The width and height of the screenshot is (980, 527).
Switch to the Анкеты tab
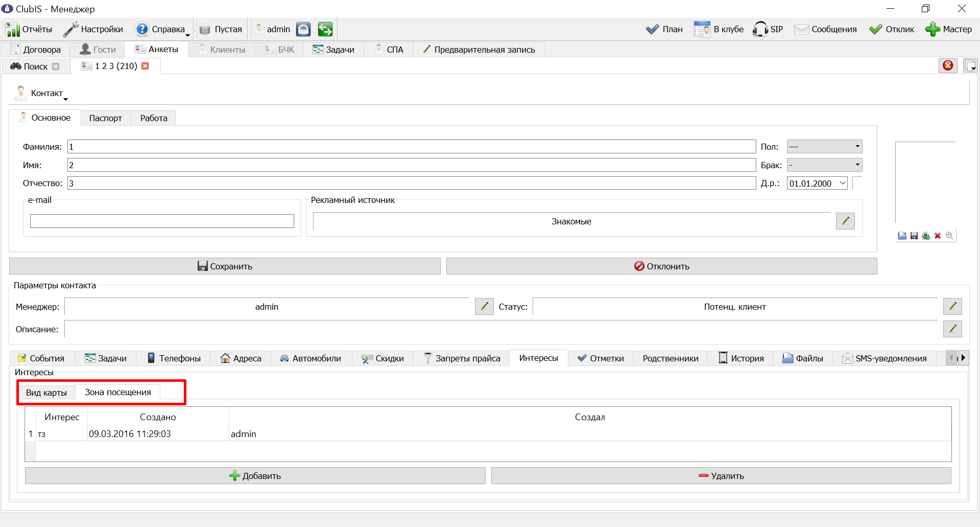(156, 49)
